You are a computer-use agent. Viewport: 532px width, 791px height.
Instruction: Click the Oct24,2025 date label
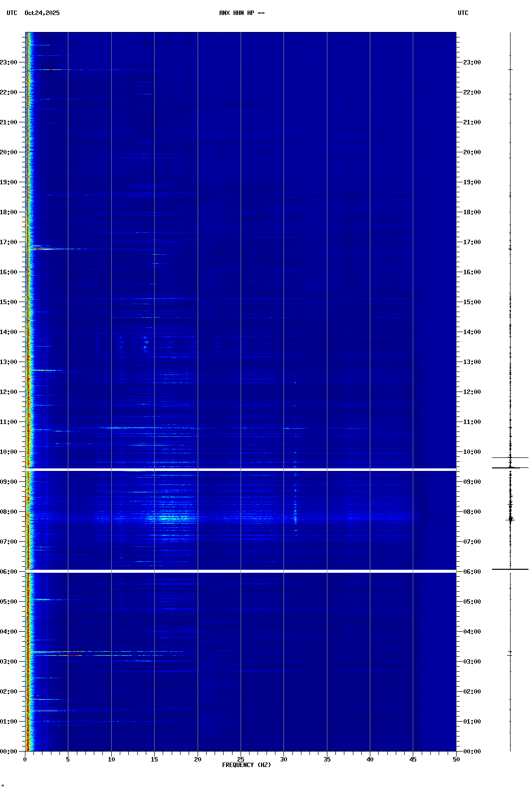tap(42, 13)
